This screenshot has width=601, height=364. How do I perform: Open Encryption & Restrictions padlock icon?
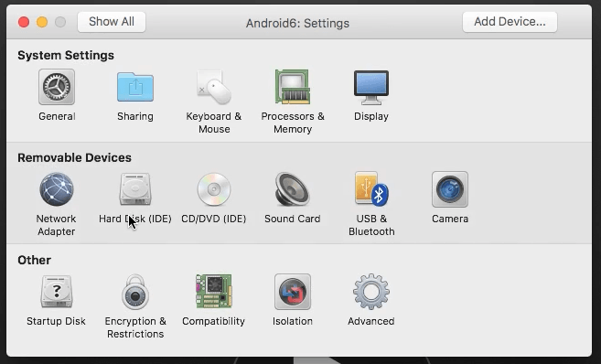point(135,292)
